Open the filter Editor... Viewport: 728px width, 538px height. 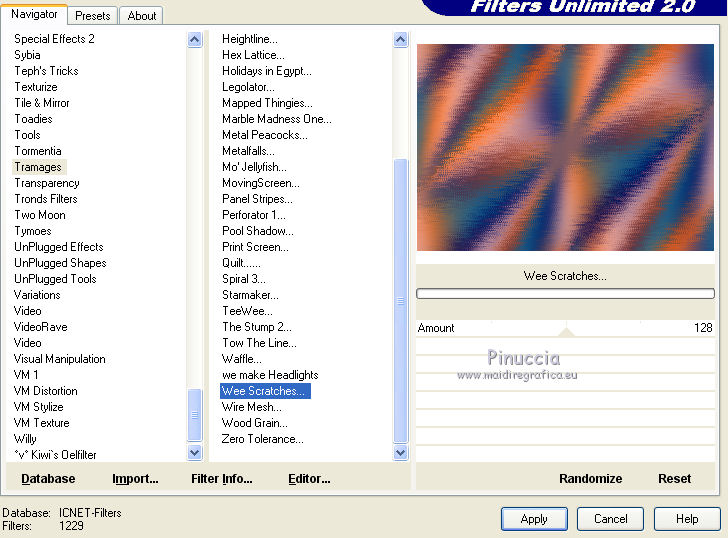tap(309, 479)
